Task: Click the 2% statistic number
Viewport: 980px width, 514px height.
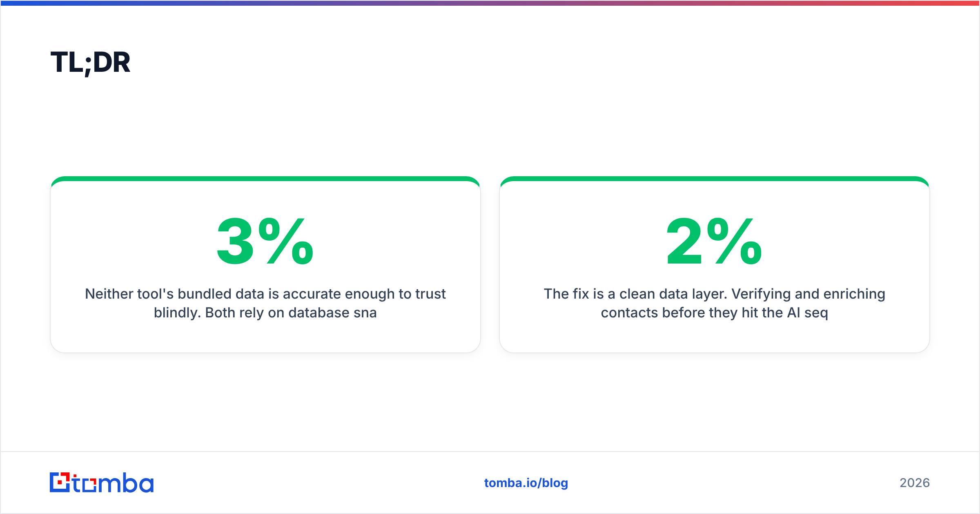Action: [714, 241]
